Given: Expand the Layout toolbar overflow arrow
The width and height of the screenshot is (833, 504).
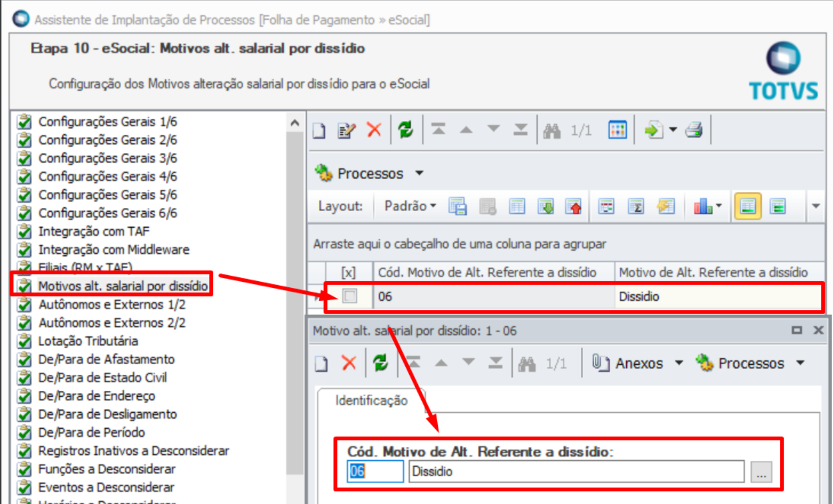Looking at the screenshot, I should (x=816, y=206).
